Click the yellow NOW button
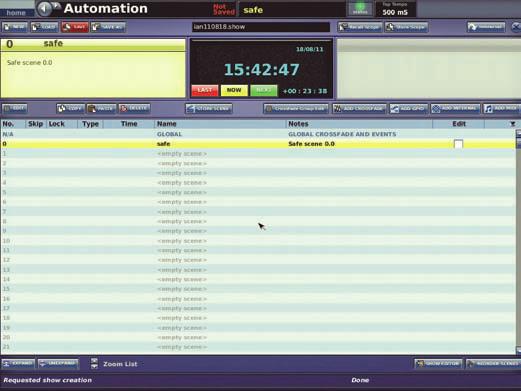This screenshot has height=391, width=521. (234, 90)
